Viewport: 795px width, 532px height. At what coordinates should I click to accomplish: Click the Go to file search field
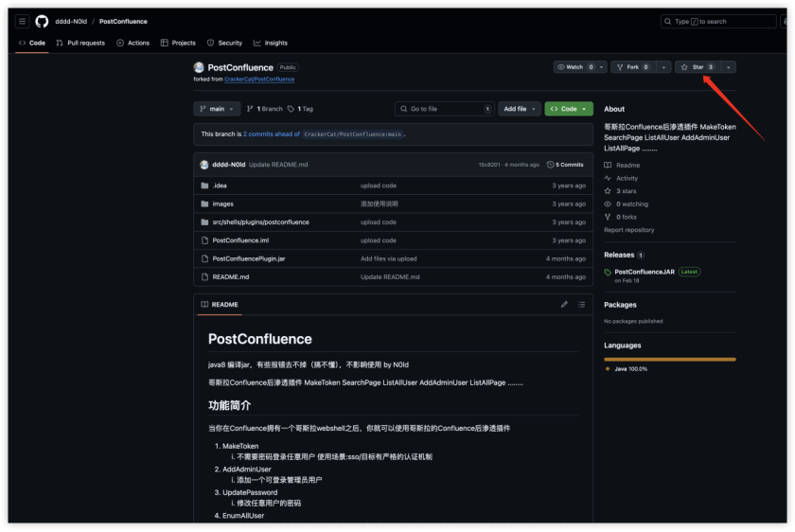pos(444,109)
